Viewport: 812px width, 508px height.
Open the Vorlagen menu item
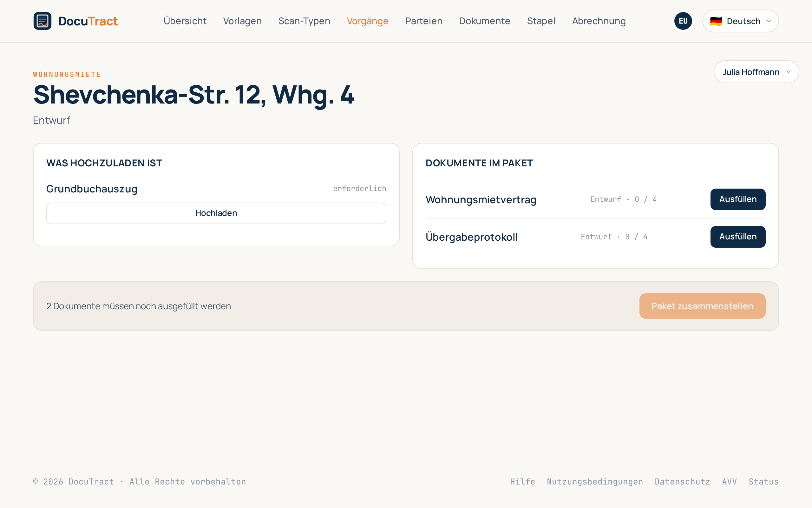(x=242, y=21)
